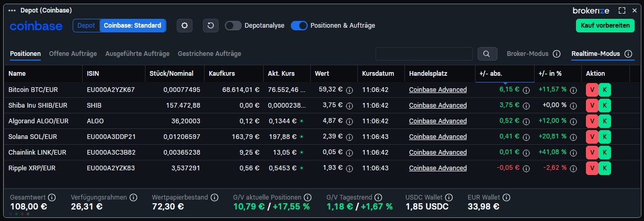The height and width of the screenshot is (221, 644).
Task: Switch to Offene Aufträge tab
Action: coord(73,54)
